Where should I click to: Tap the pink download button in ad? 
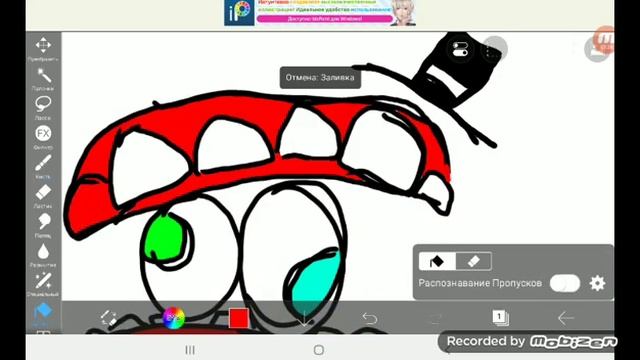point(325,19)
